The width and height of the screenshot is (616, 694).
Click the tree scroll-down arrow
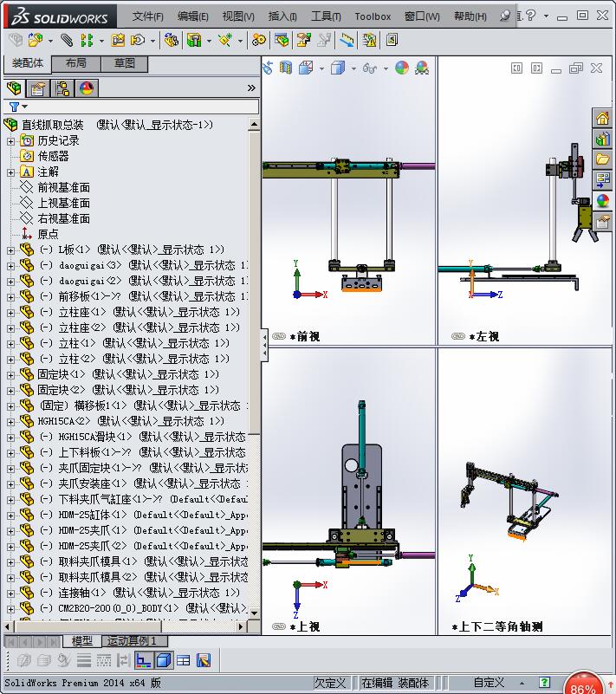point(254,613)
